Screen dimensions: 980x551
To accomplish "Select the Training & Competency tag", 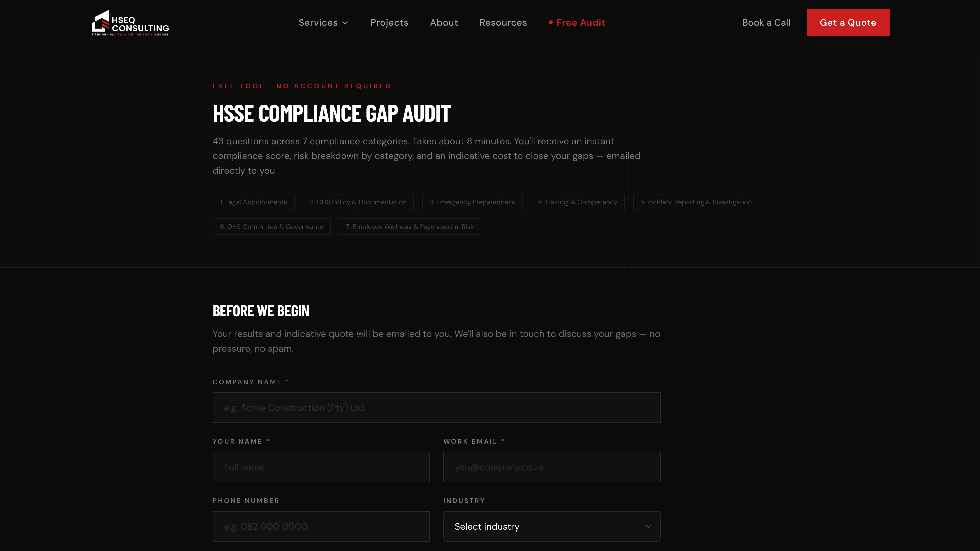I will [577, 202].
